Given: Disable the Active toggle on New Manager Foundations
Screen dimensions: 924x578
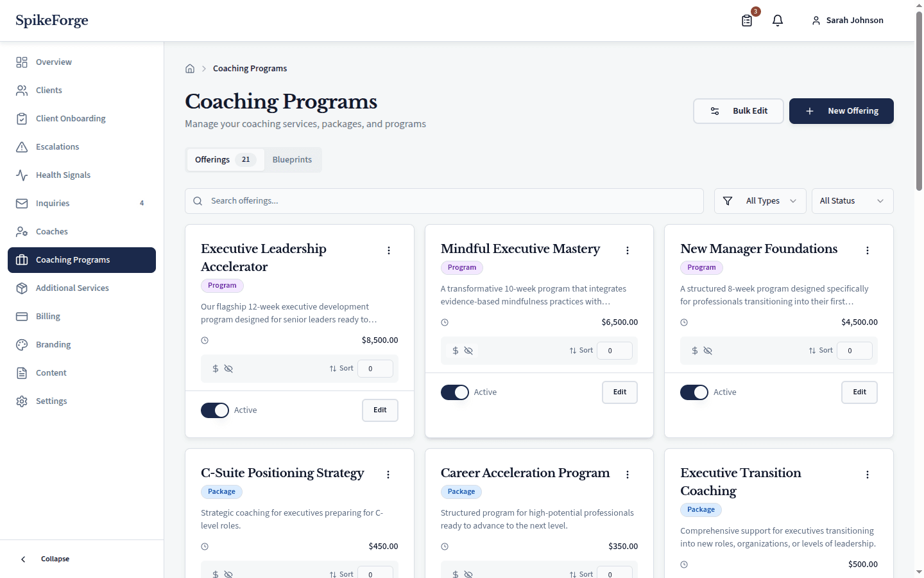Looking at the screenshot, I should click(694, 392).
